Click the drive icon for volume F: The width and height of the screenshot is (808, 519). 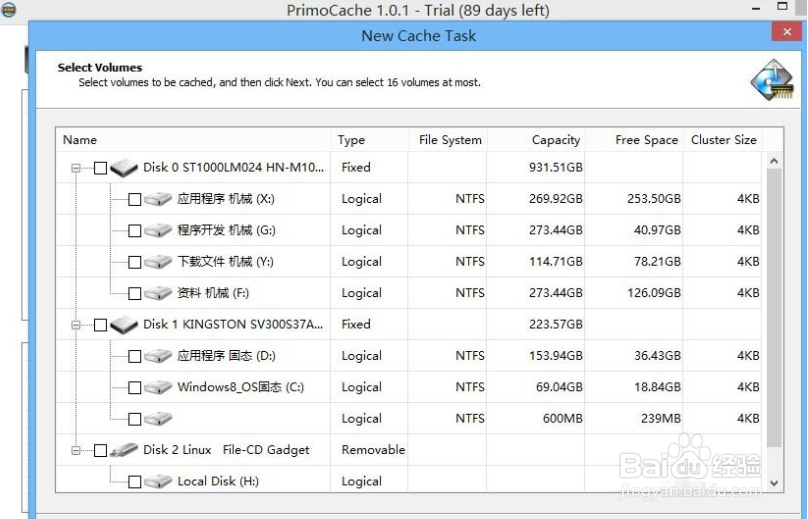point(158,293)
